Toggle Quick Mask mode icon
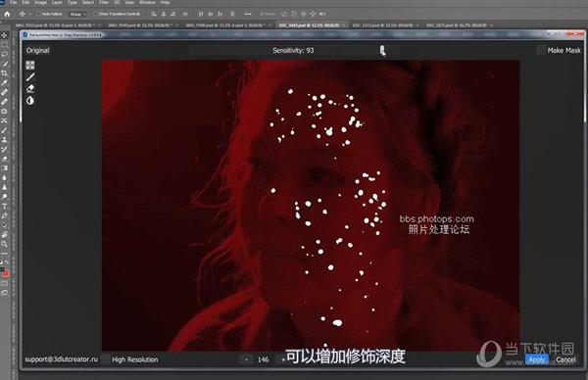 [5, 284]
